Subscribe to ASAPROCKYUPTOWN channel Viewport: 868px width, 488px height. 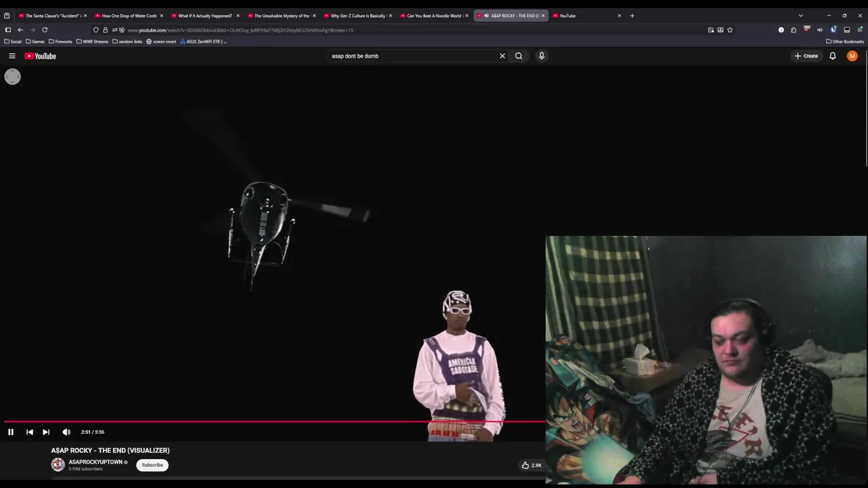(153, 465)
